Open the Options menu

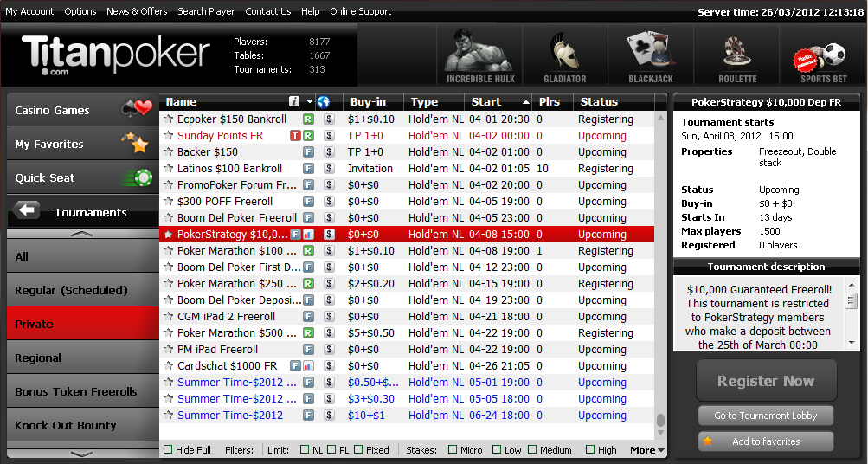80,11
